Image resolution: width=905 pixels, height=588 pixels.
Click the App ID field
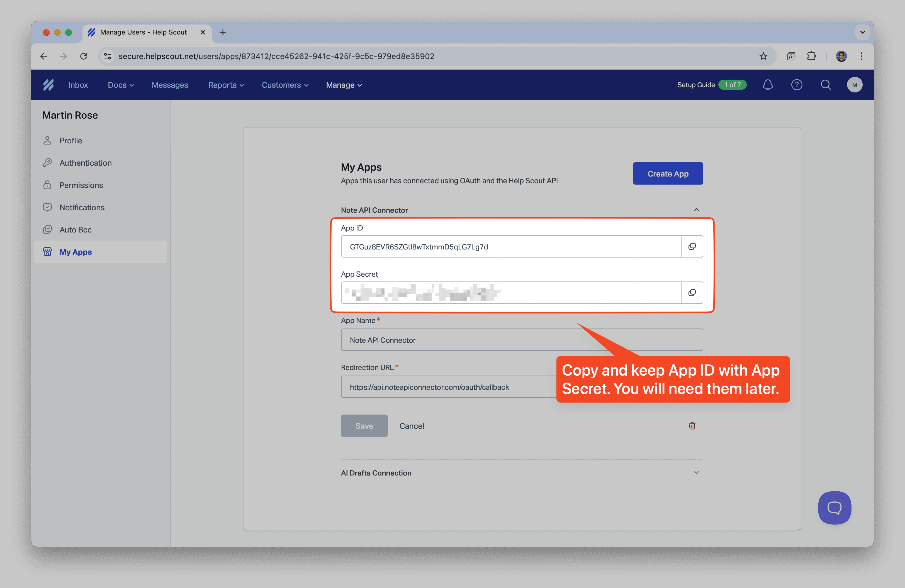pyautogui.click(x=511, y=246)
